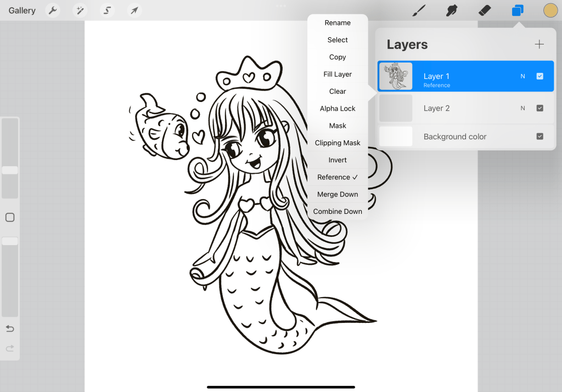Undo with the sidebar arrow

pyautogui.click(x=10, y=328)
